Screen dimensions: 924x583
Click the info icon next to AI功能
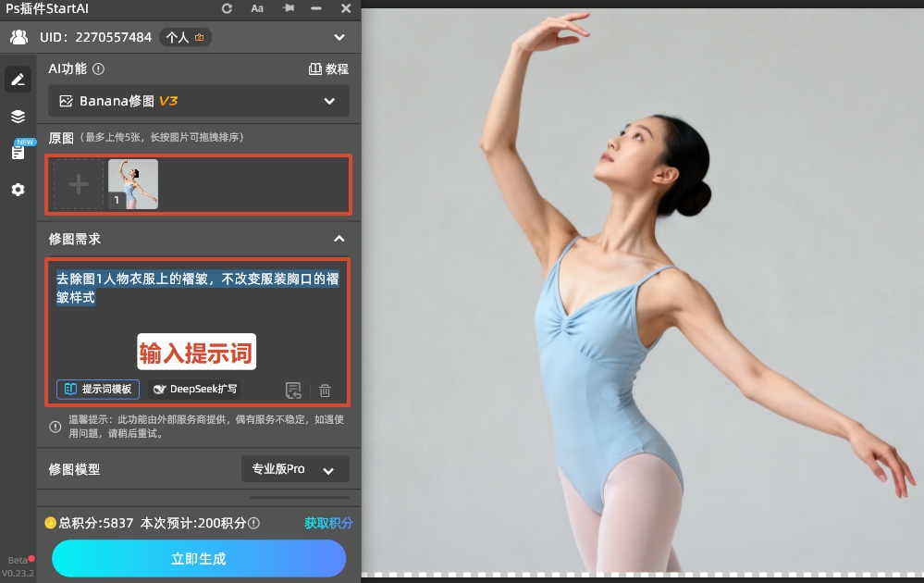click(x=97, y=68)
